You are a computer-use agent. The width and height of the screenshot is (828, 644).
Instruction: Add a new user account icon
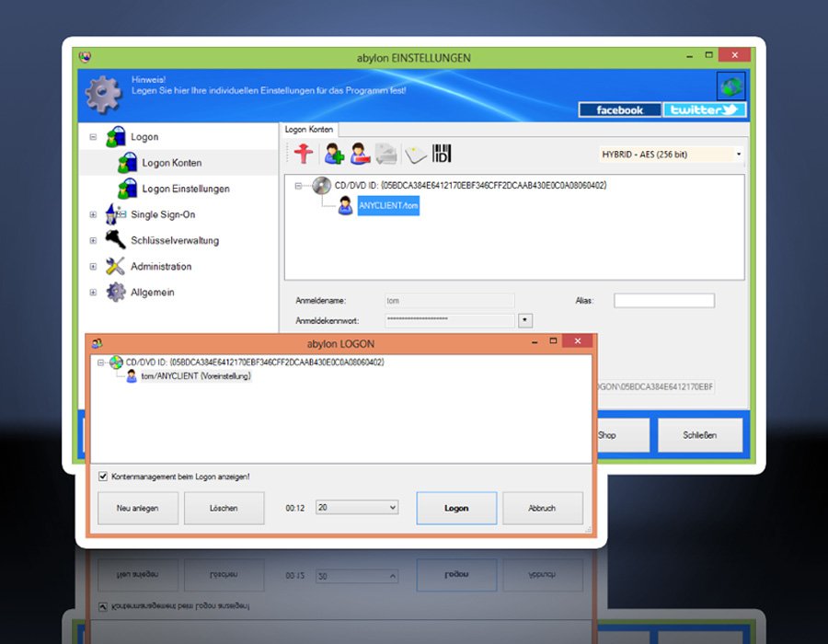coord(334,154)
